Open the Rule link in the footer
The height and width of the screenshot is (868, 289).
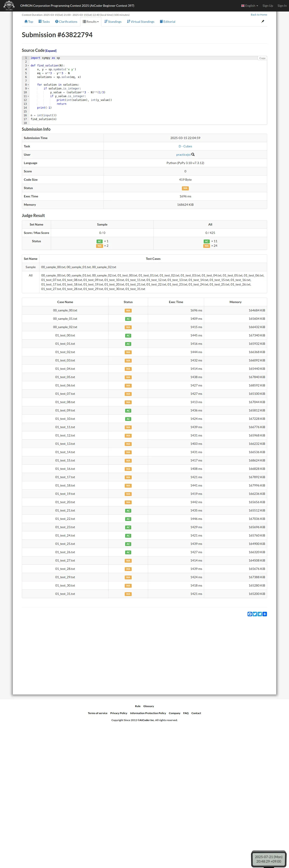pyautogui.click(x=138, y=706)
